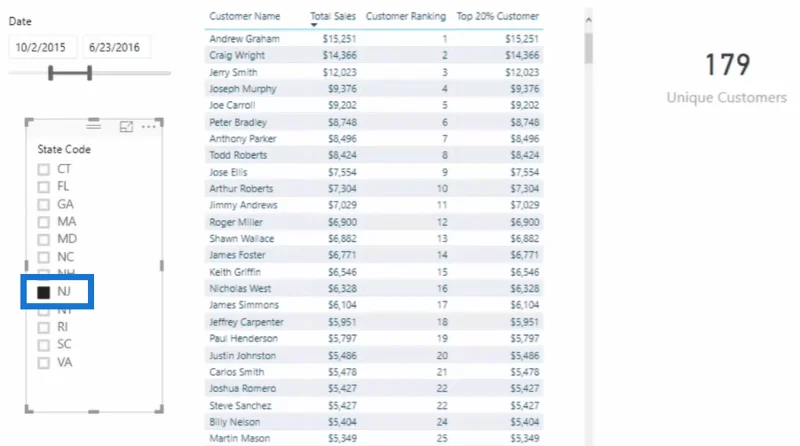
Task: Click the end date field 6/23/2016
Action: 116,47
